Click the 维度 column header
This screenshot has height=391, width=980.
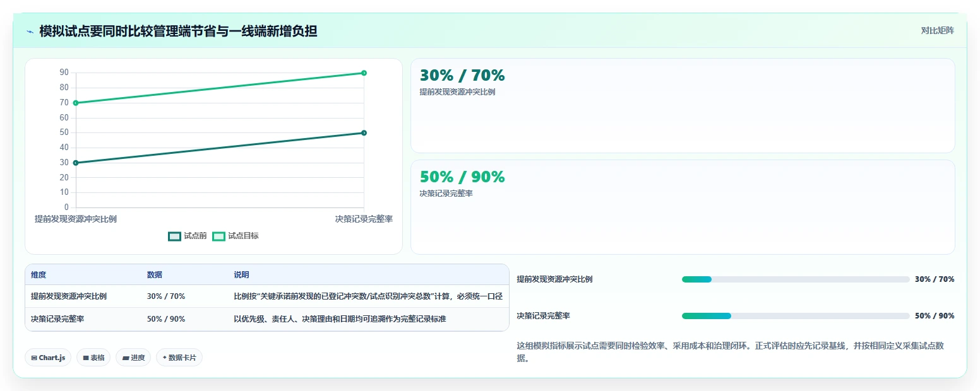coord(39,275)
